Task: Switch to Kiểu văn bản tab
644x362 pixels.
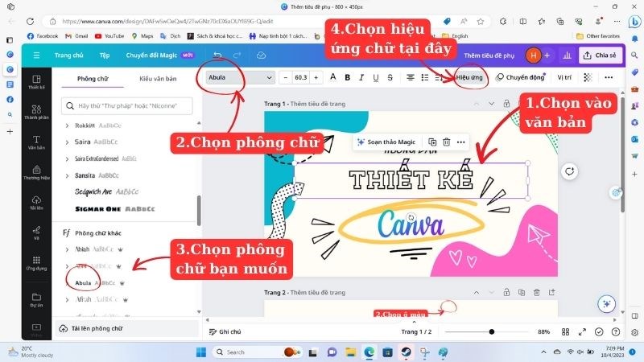Action: pyautogui.click(x=158, y=78)
